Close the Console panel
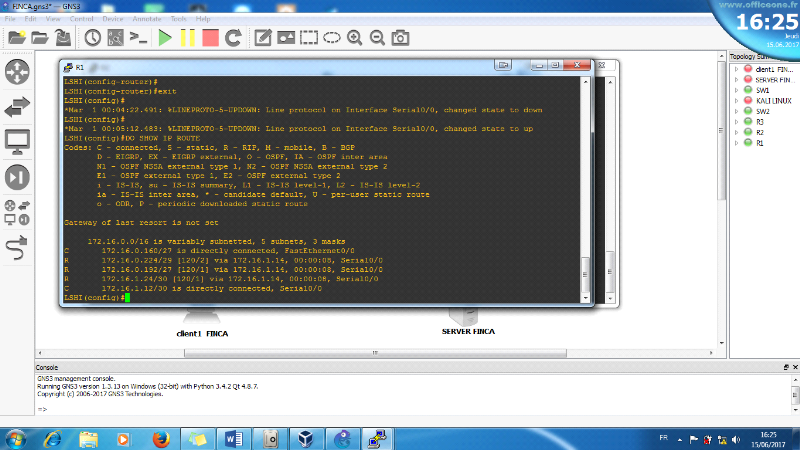800x450 pixels. pos(795,367)
